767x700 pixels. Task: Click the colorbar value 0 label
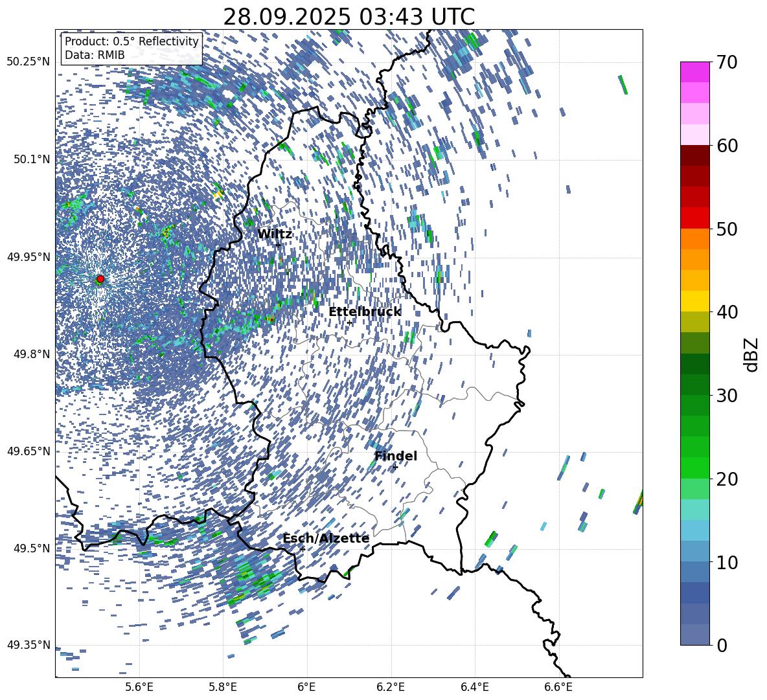[722, 645]
